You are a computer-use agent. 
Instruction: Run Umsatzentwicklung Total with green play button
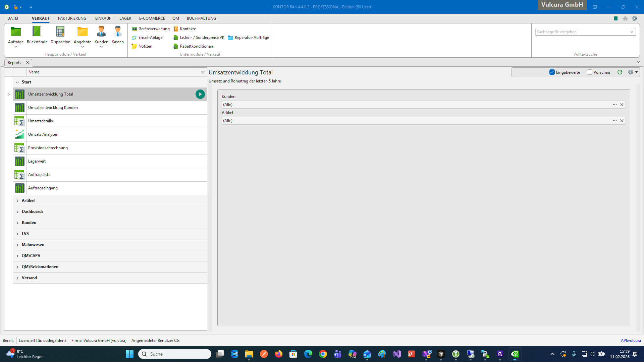[x=200, y=94]
